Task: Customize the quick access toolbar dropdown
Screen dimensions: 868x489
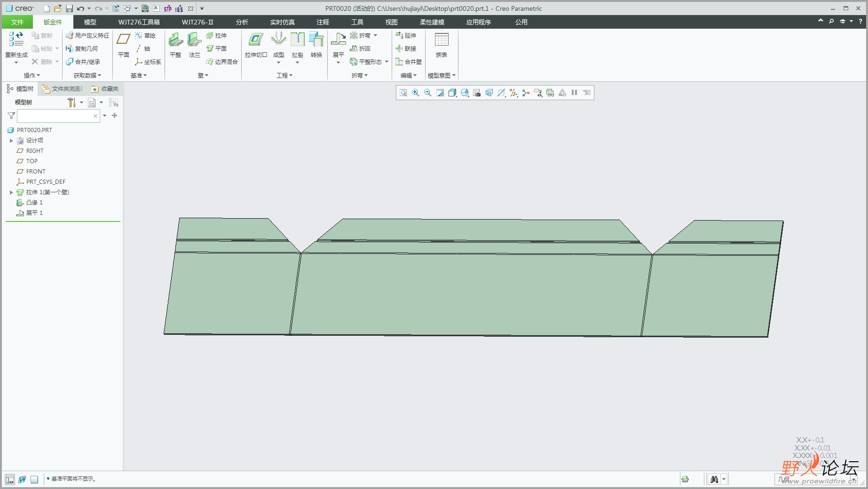Action: [x=202, y=8]
